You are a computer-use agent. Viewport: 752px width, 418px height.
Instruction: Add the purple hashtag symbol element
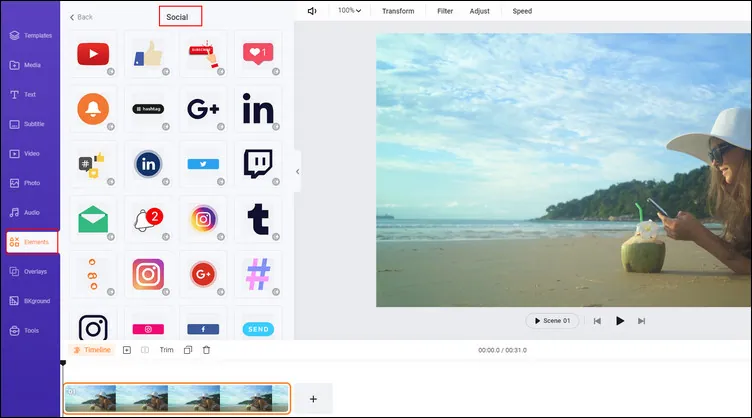coord(258,274)
